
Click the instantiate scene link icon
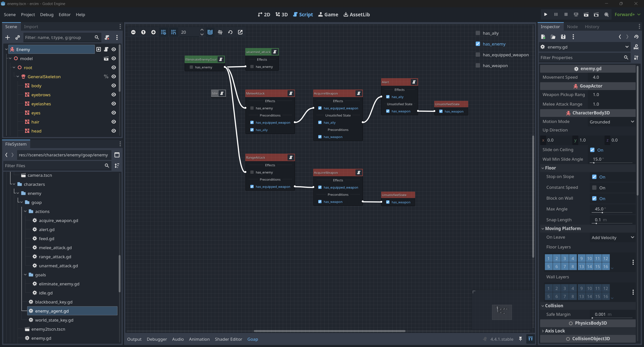(17, 37)
